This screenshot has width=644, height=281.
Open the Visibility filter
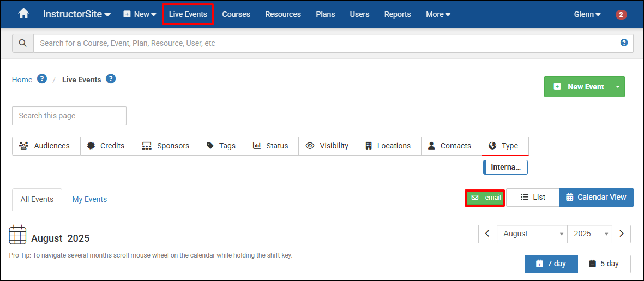(x=329, y=146)
